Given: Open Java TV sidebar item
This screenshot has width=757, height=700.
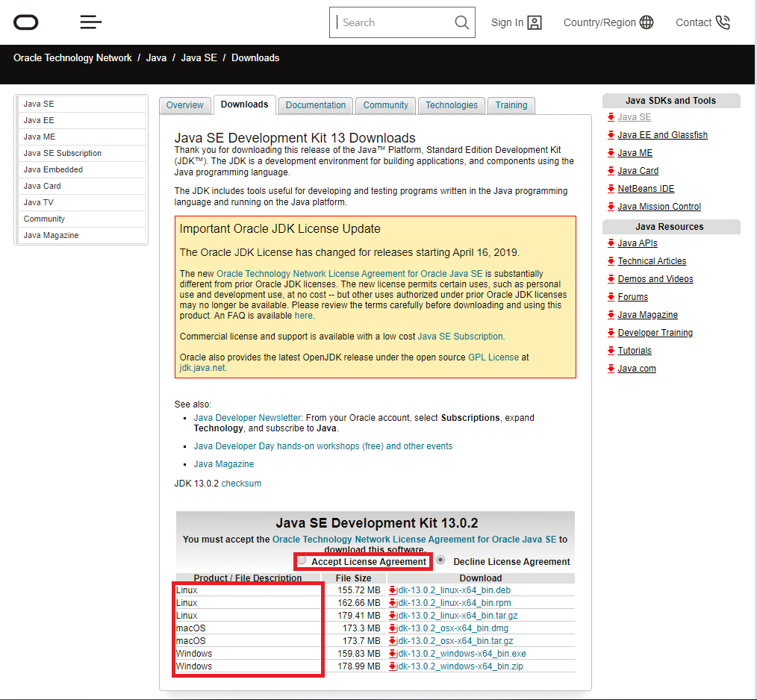Looking at the screenshot, I should (x=81, y=202).
